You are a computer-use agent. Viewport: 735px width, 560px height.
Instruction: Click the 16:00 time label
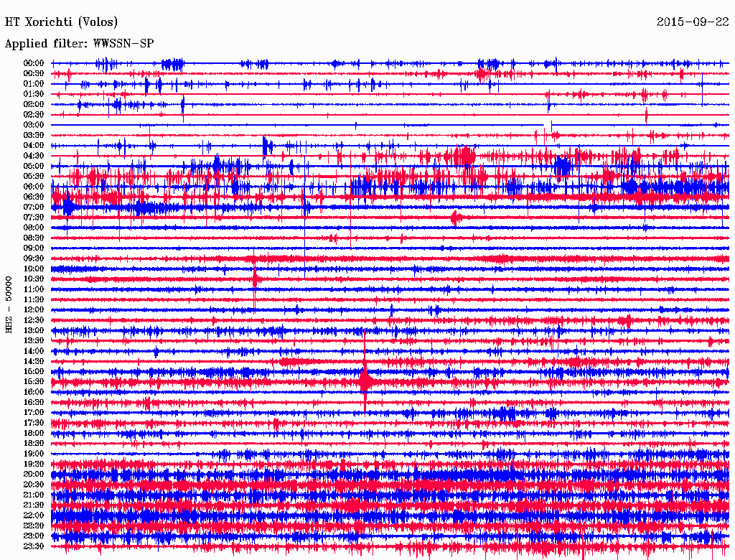pyautogui.click(x=34, y=392)
